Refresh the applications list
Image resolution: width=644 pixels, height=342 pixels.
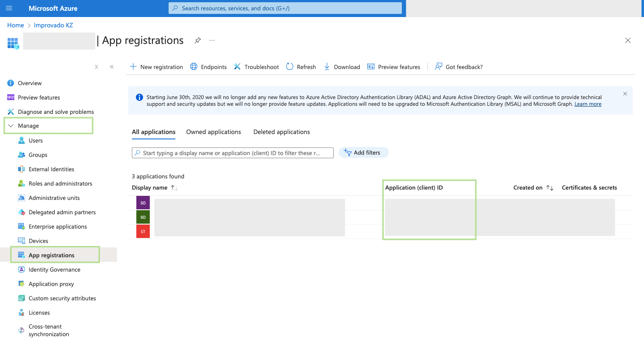coord(301,67)
